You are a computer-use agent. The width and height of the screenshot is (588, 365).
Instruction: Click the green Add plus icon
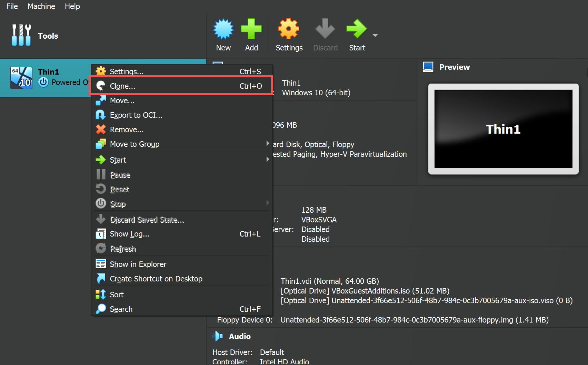(x=251, y=29)
